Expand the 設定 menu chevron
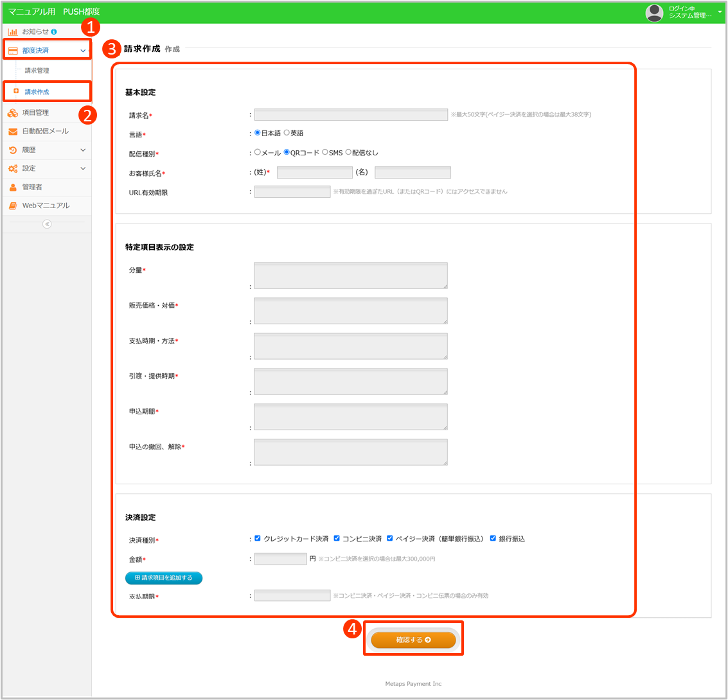Viewport: 728px width, 700px height. (x=83, y=168)
